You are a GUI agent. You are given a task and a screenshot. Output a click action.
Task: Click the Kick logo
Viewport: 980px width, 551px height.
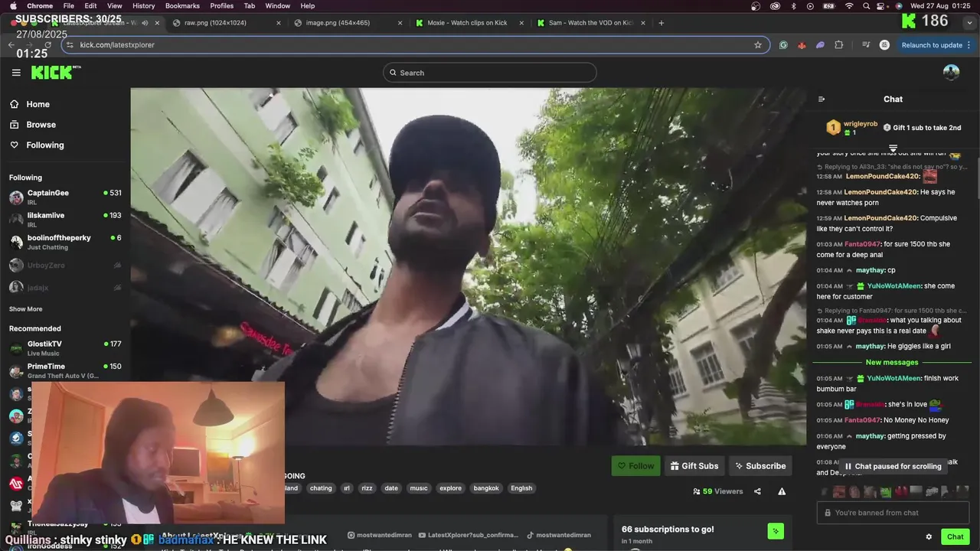tap(55, 73)
